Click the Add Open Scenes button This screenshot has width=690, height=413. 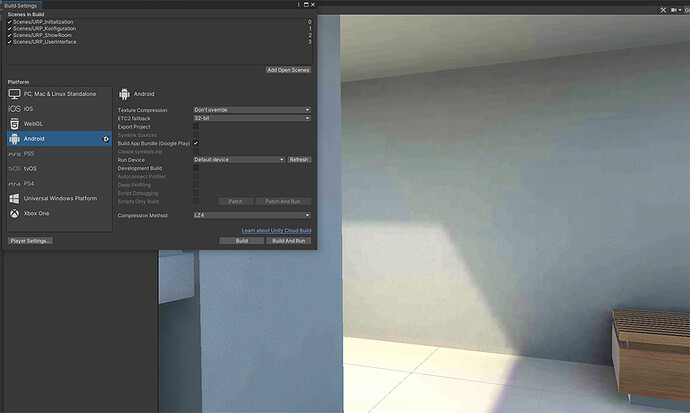288,70
